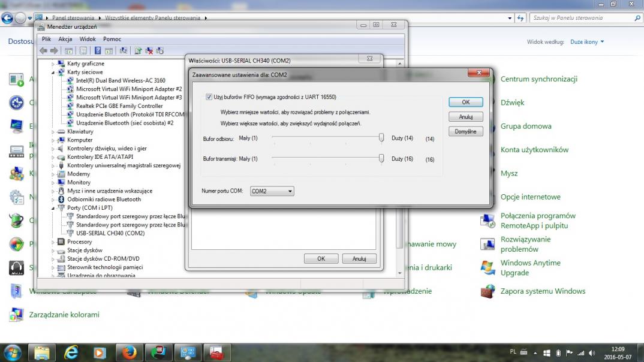
Task: Open the Akcja menu
Action: [x=65, y=39]
